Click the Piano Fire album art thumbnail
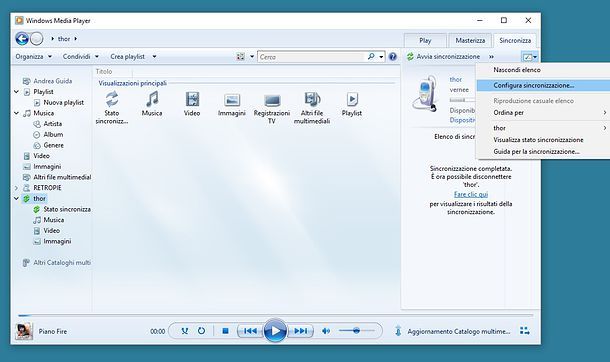 click(x=24, y=331)
